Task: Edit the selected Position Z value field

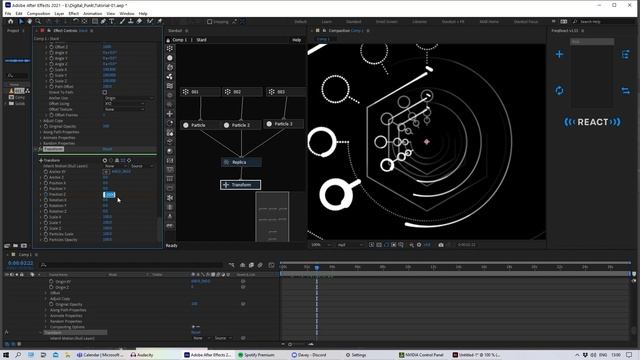Action: (109, 195)
